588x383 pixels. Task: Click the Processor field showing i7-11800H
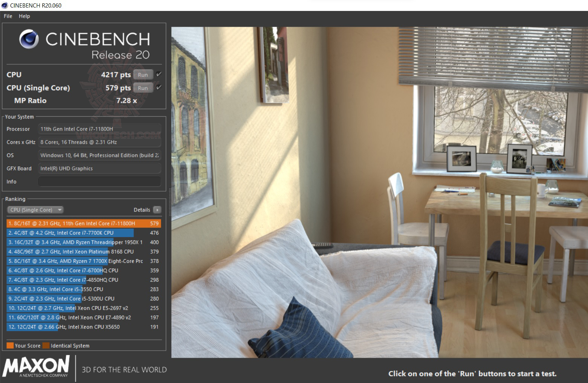coord(99,129)
